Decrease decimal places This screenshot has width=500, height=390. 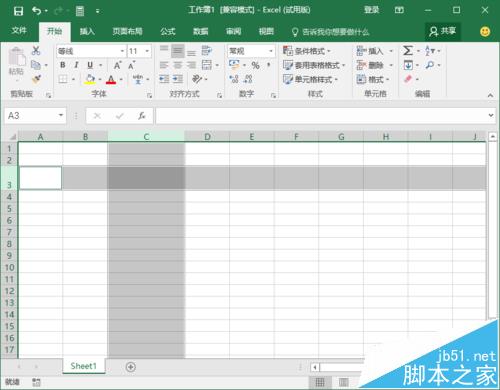click(248, 79)
